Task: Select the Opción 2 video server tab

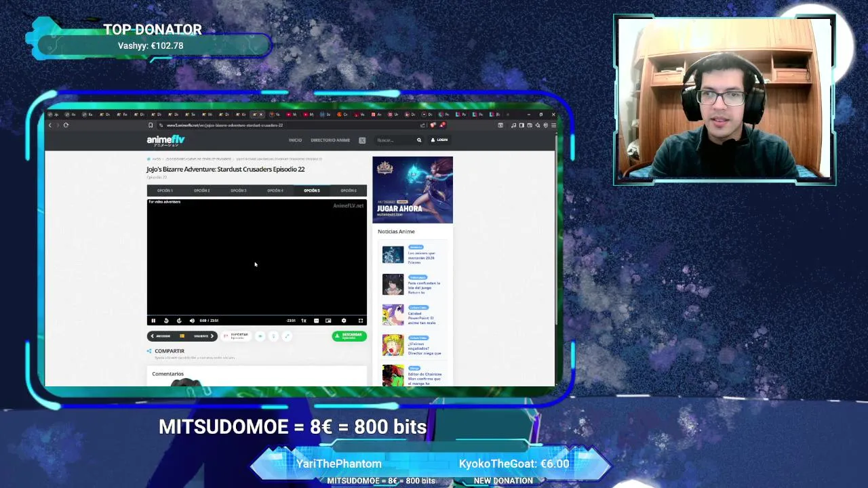Action: click(201, 190)
